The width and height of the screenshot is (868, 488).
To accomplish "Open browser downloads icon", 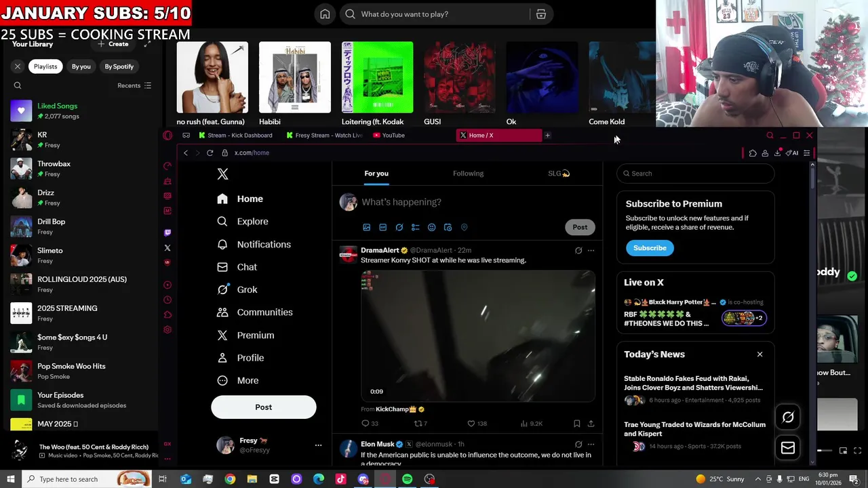I will tap(777, 153).
